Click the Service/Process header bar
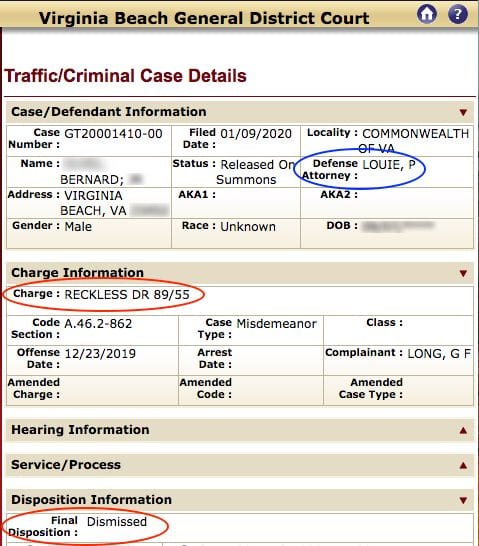Image resolution: width=479 pixels, height=546 pixels. point(240,465)
